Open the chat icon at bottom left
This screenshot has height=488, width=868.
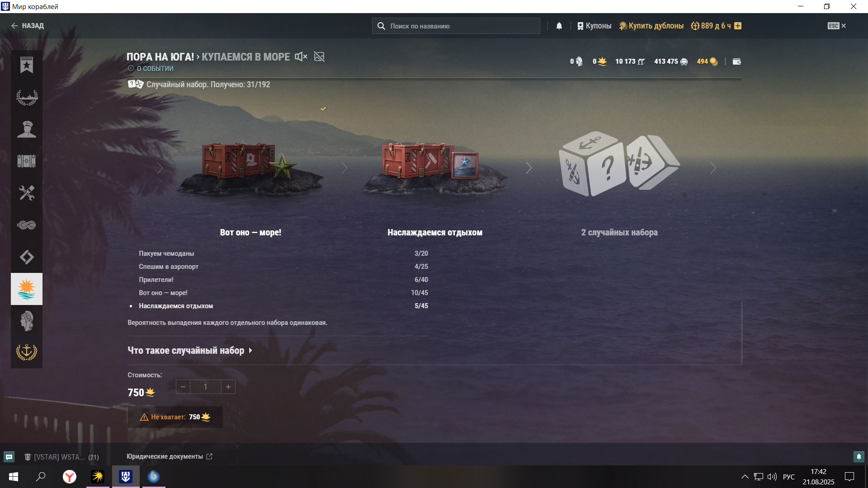tap(9, 457)
